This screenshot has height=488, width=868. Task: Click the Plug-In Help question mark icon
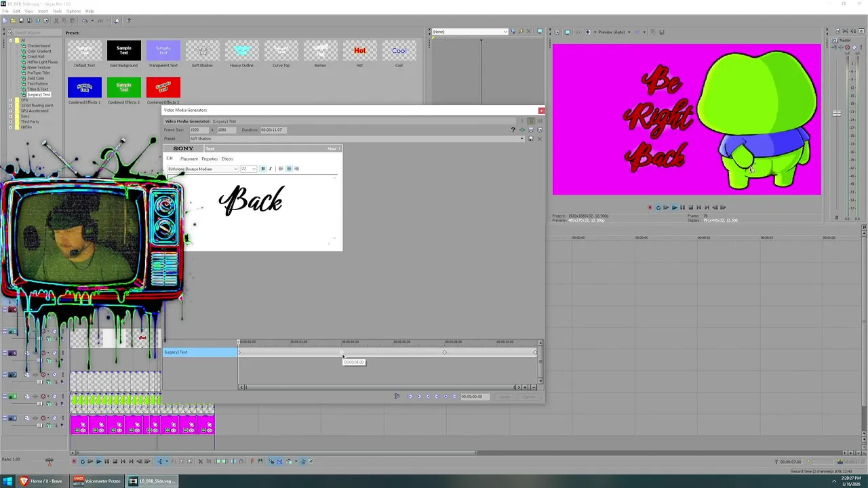tap(513, 130)
